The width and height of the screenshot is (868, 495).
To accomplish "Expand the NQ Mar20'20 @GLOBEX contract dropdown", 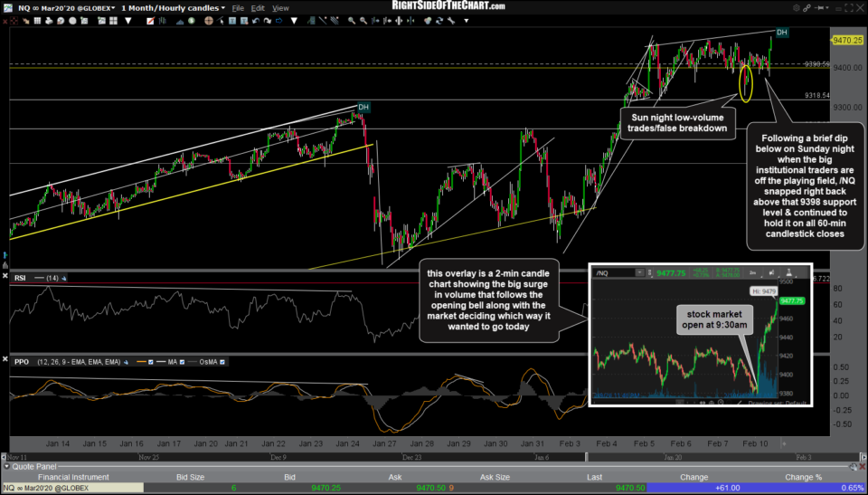I will click(113, 8).
